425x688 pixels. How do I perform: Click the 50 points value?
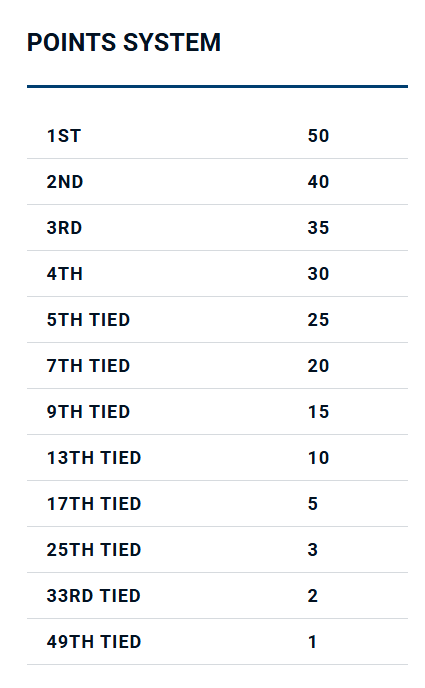pyautogui.click(x=318, y=136)
